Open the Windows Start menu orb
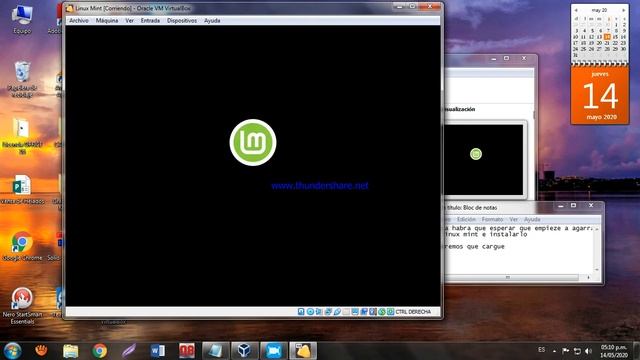 click(12, 351)
